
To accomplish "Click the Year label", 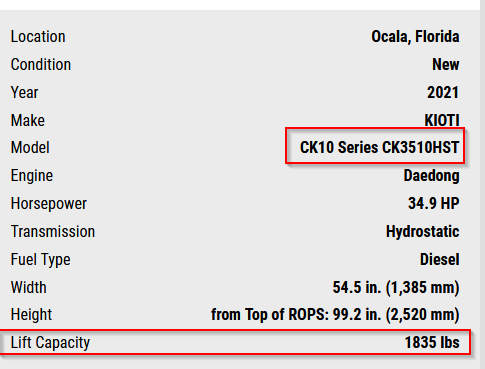I will coord(24,92).
